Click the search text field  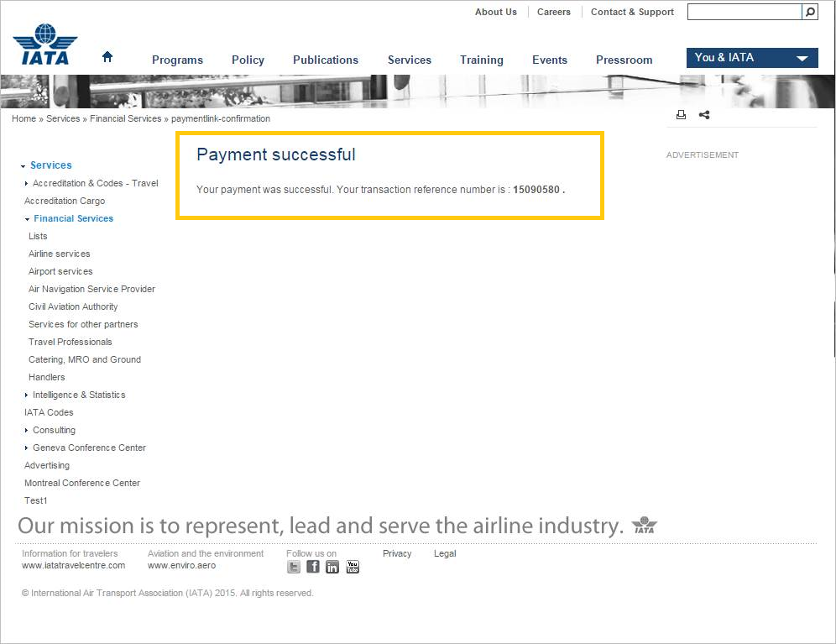coord(745,12)
